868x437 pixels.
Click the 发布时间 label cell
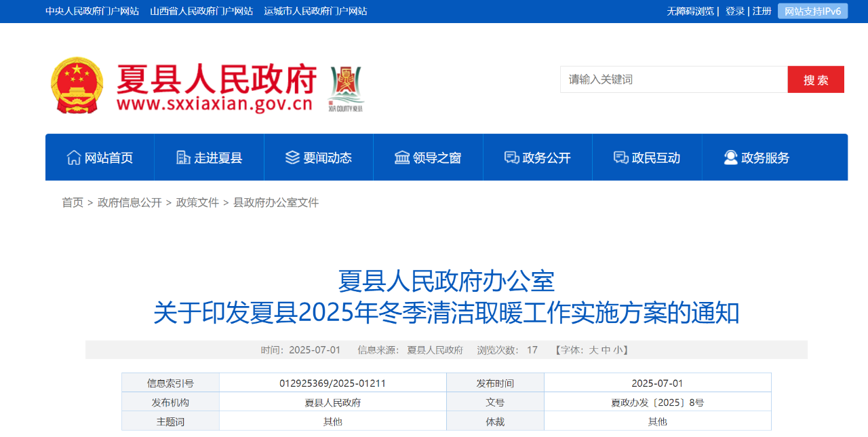(x=495, y=383)
